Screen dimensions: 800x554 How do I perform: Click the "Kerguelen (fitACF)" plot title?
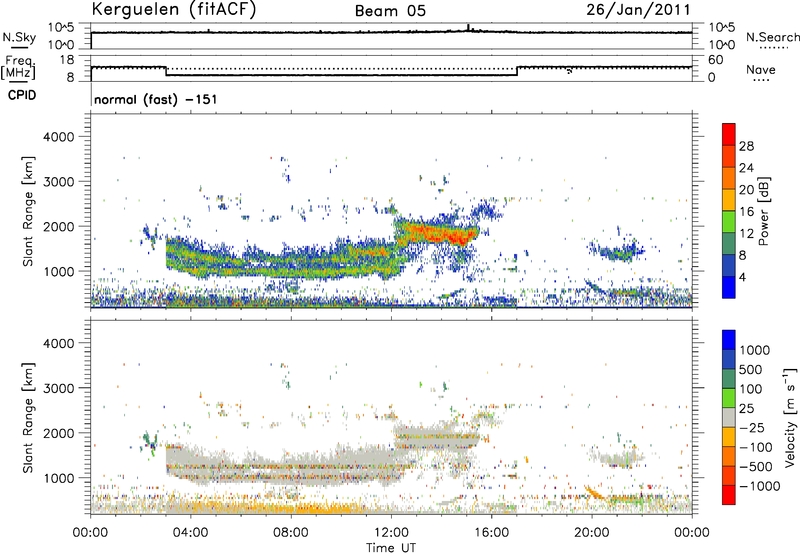click(x=173, y=10)
